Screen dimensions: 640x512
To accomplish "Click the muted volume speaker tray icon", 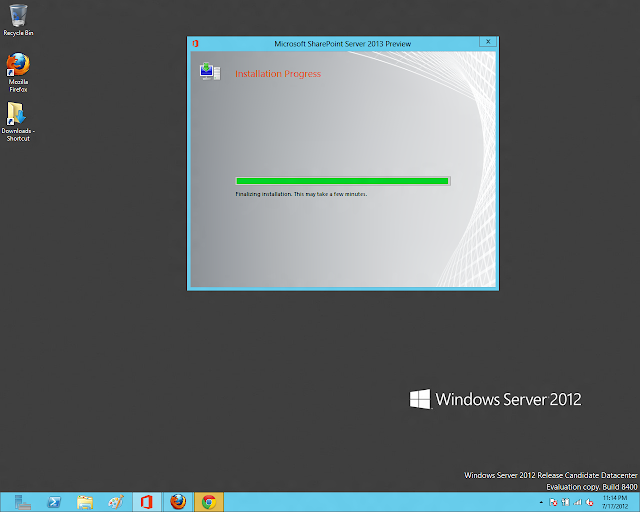I will coord(589,502).
